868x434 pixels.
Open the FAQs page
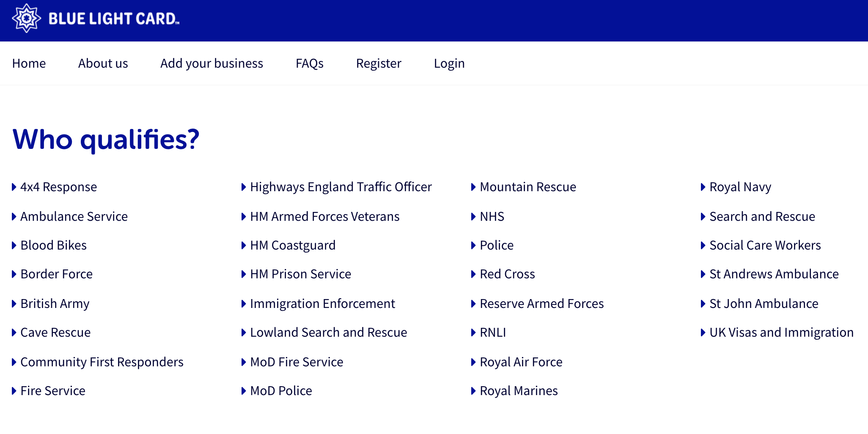[x=310, y=63]
